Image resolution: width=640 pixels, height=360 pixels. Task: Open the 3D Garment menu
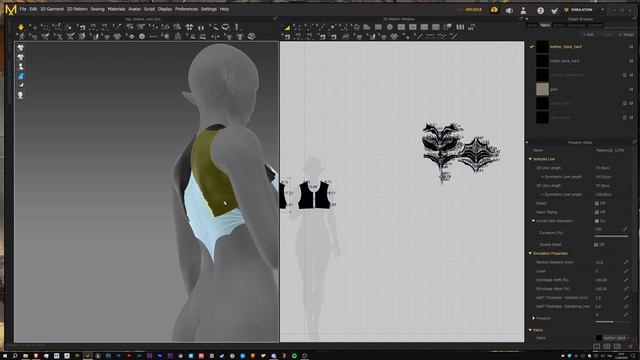click(52, 9)
